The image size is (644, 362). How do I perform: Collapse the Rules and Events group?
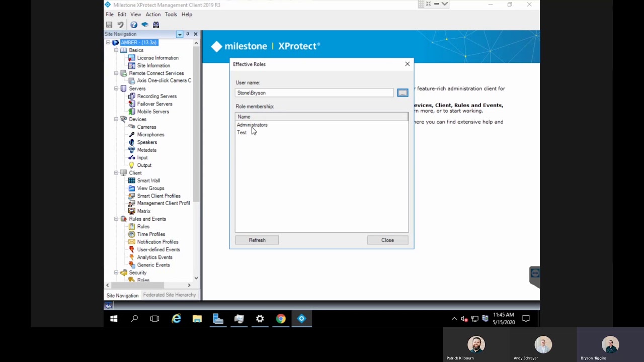coord(116,219)
